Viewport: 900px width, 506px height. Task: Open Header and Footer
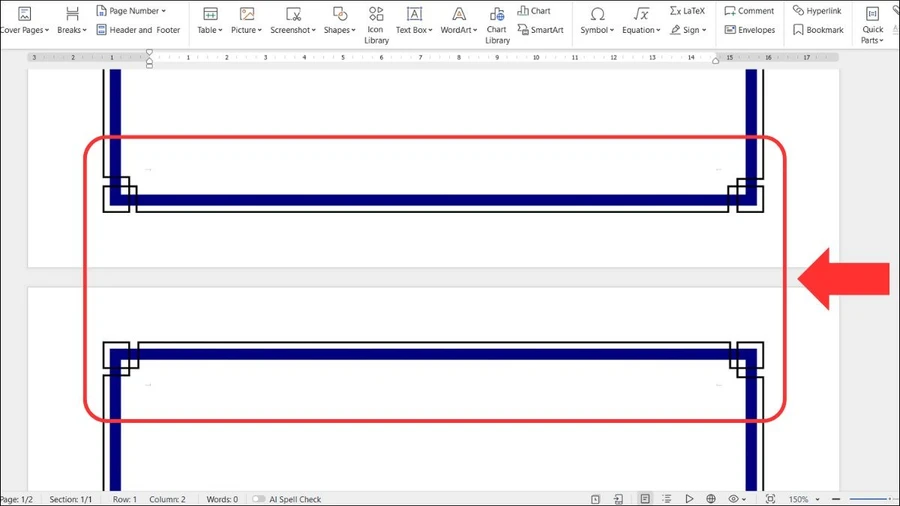point(138,30)
